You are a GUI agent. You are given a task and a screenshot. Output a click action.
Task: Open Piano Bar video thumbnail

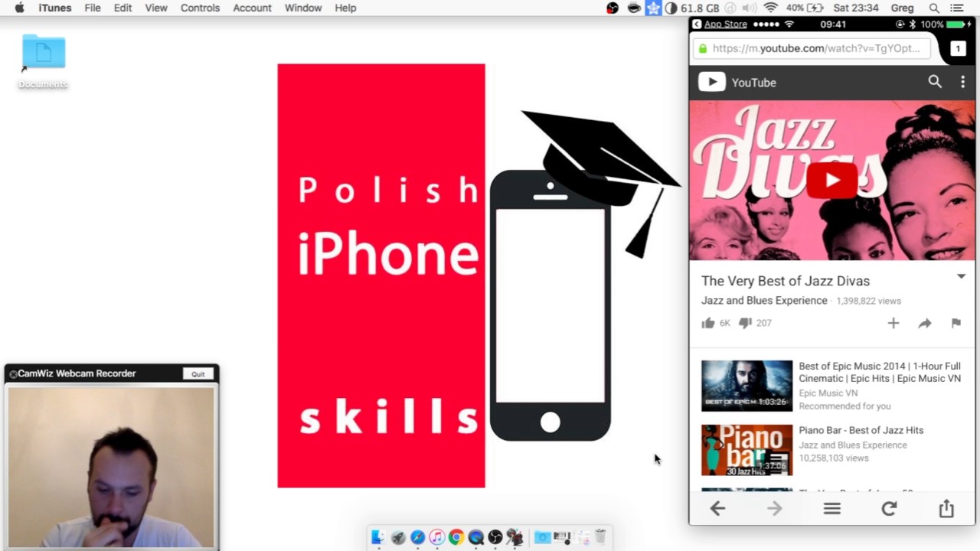point(746,451)
